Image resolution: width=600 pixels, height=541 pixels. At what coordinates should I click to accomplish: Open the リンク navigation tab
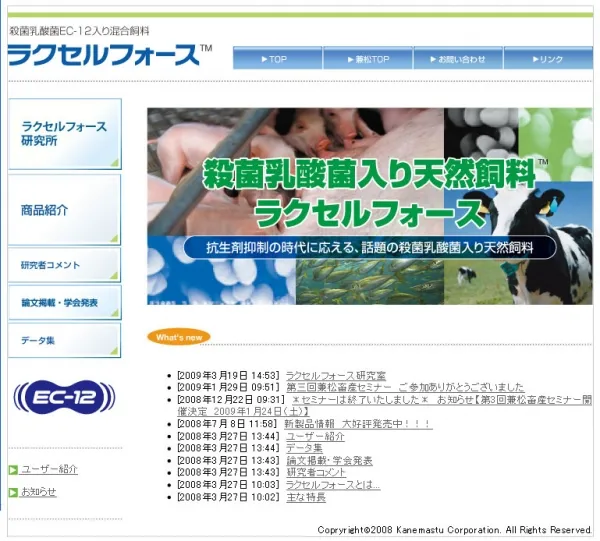click(548, 58)
